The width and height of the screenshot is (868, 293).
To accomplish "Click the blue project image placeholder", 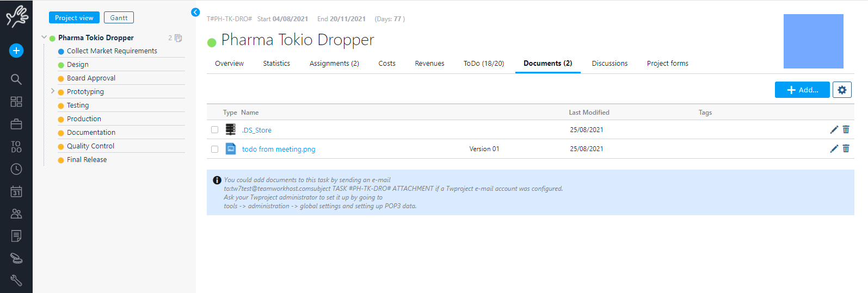I will click(813, 41).
